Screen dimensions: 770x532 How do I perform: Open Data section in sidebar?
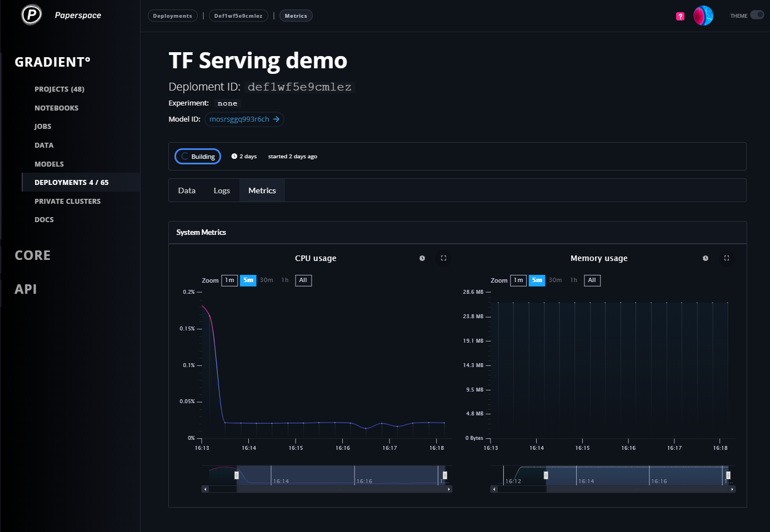coord(44,145)
